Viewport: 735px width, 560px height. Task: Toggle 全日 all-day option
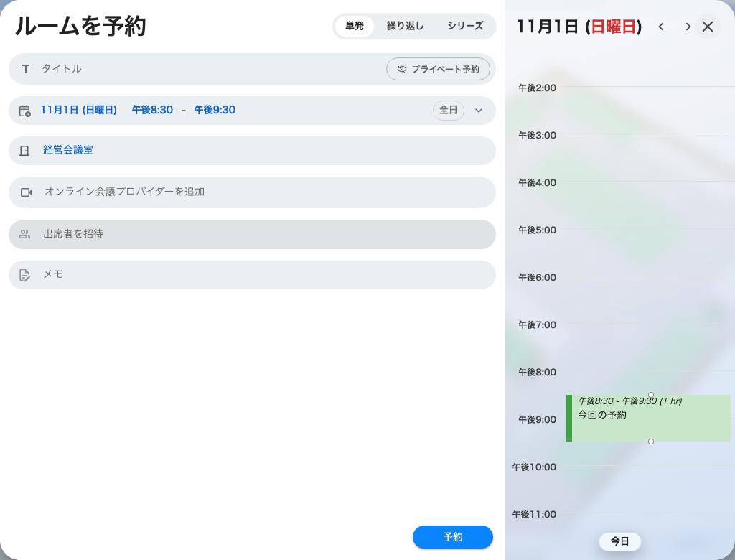[x=448, y=111]
